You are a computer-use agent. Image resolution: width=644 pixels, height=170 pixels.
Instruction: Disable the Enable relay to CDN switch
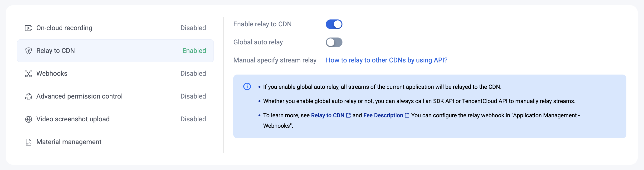click(x=334, y=24)
